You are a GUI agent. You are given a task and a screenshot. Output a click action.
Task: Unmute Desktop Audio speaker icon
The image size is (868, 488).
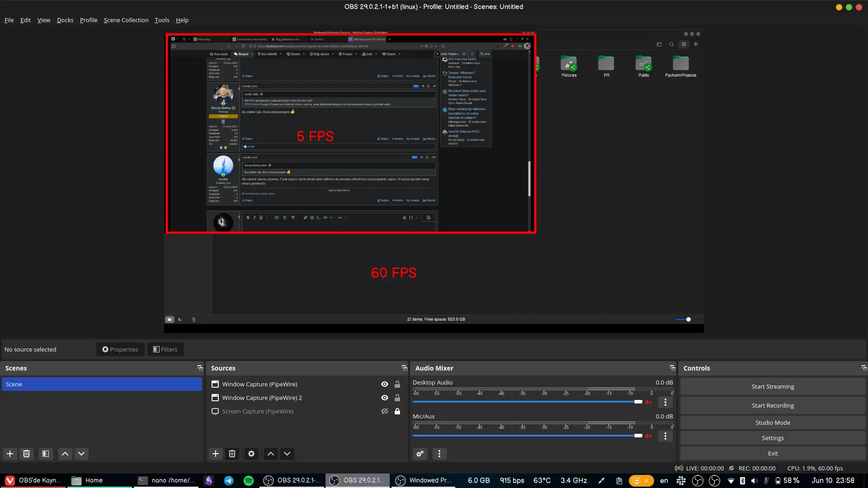click(649, 402)
